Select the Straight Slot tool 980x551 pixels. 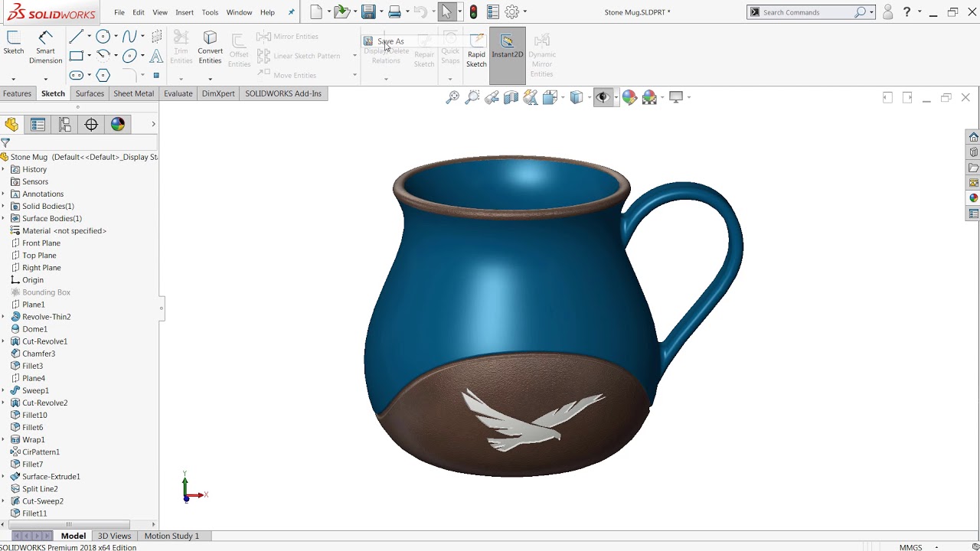77,75
